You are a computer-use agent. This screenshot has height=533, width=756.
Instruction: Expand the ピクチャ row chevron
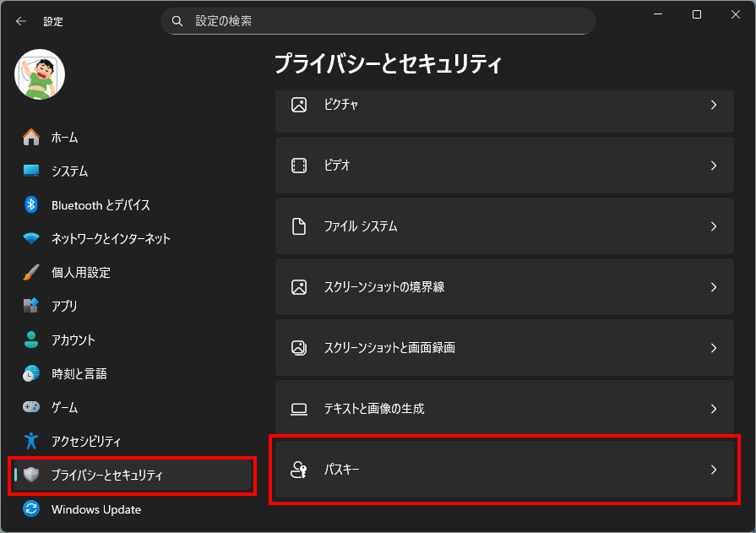click(714, 105)
